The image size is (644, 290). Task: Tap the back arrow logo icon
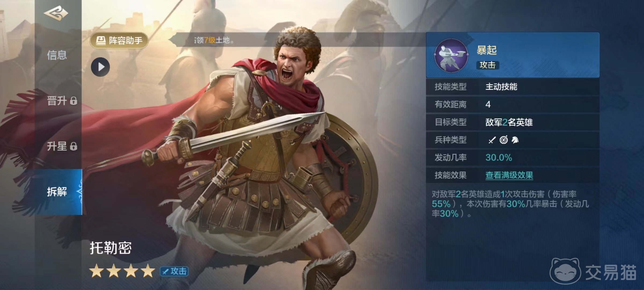click(56, 13)
